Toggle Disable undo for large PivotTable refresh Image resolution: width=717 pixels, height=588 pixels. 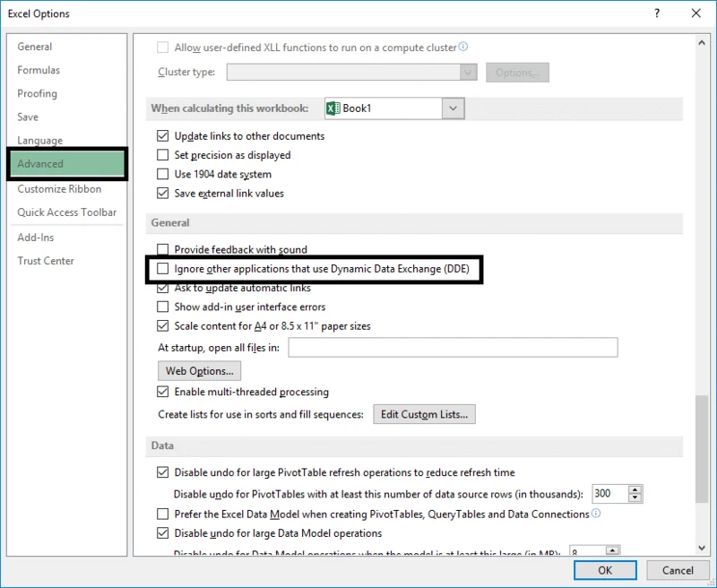162,472
